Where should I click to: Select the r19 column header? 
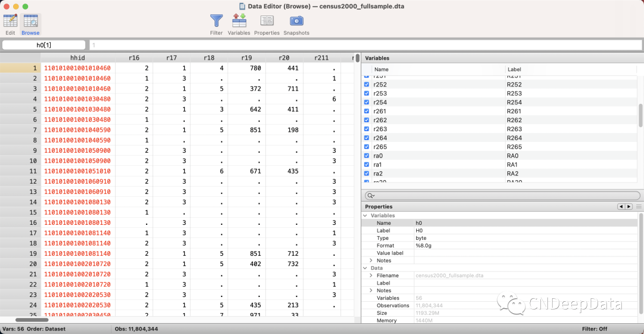pyautogui.click(x=246, y=58)
